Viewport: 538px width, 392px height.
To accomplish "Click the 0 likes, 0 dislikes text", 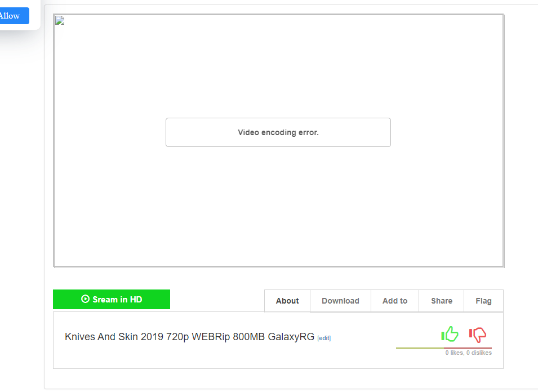I will [468, 353].
